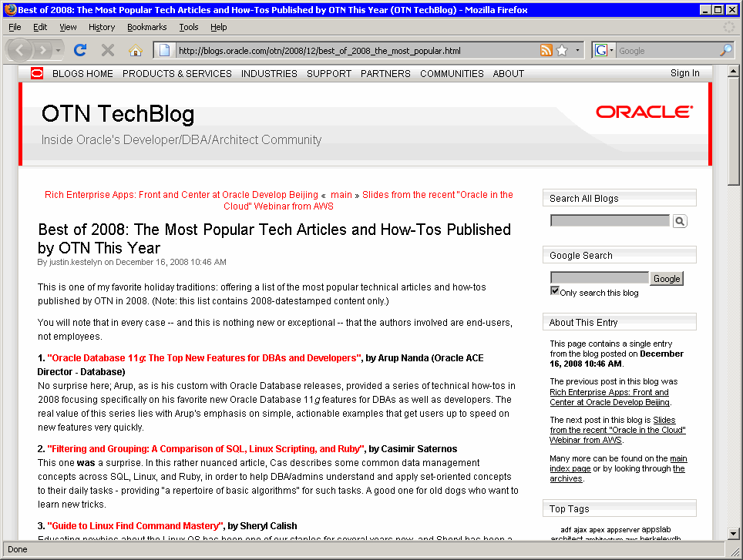Open the address bar URL dropdown arrow
This screenshot has width=743, height=560.
pyautogui.click(x=577, y=50)
